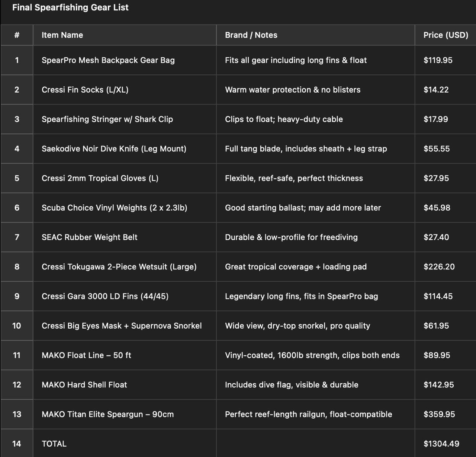
Task: Click the price '$142.95'
Action: (x=439, y=385)
